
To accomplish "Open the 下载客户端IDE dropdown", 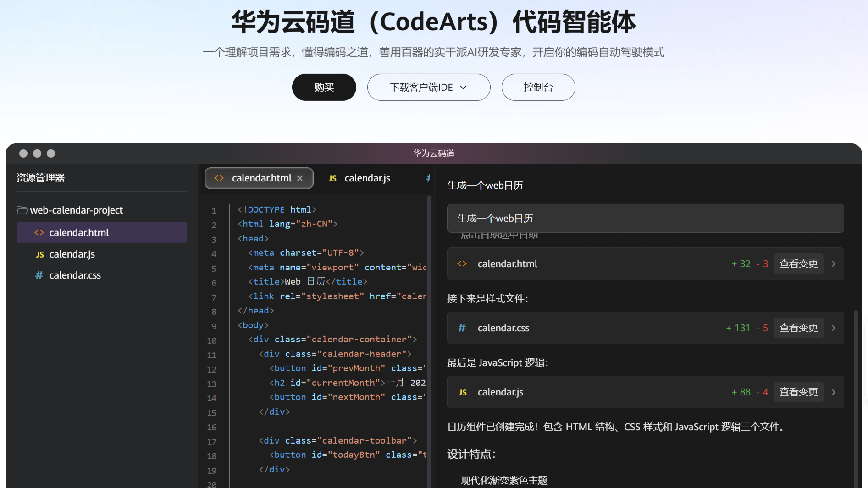I will [x=428, y=87].
